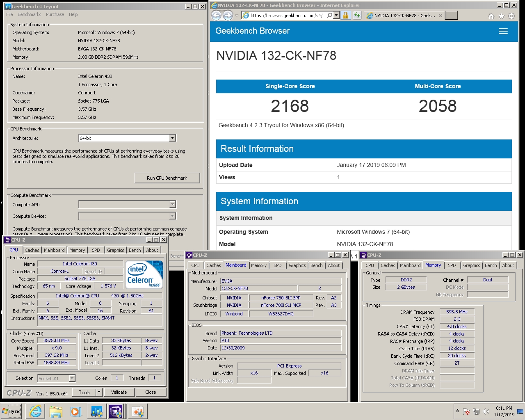Viewport: 525px width, 420px height.
Task: Select CPU tab in right CPU-Z window
Action: 370,265
